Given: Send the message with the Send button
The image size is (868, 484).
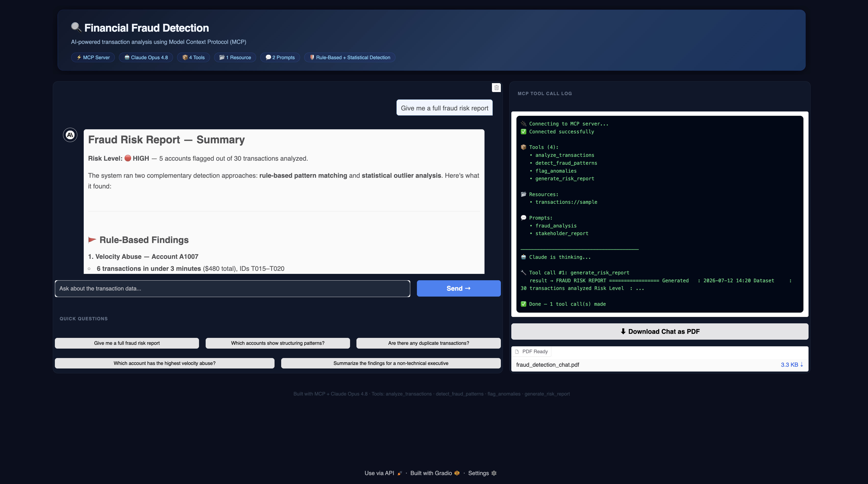Looking at the screenshot, I should coord(458,289).
